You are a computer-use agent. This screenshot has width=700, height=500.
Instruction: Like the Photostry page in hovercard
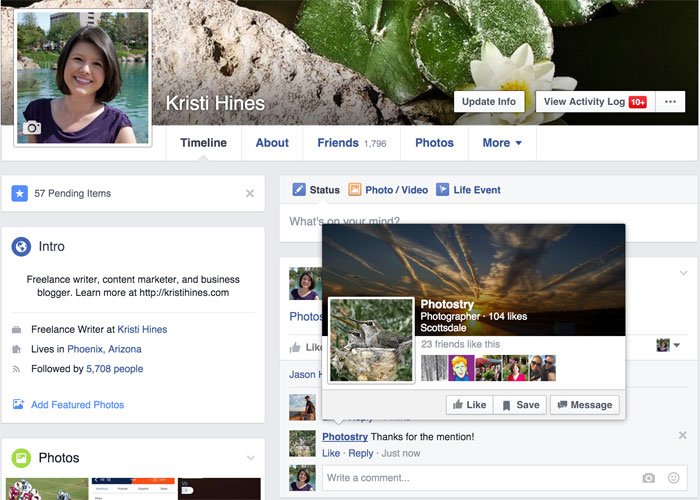coord(469,405)
